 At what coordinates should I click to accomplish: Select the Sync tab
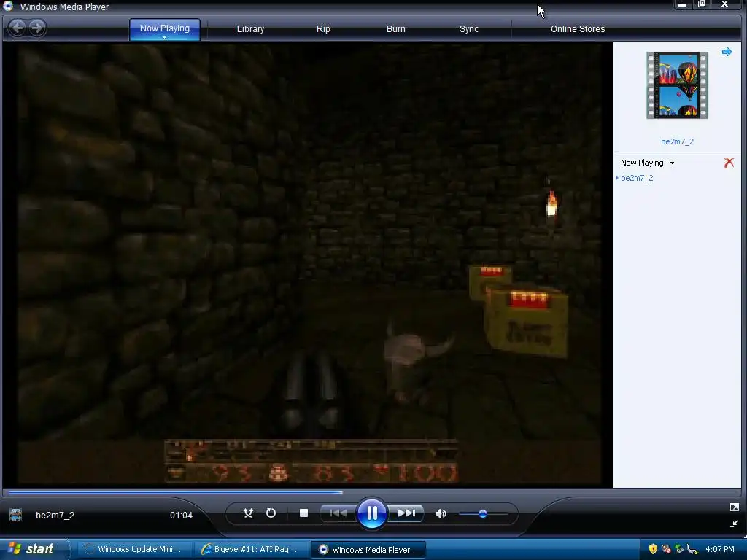[x=469, y=29]
